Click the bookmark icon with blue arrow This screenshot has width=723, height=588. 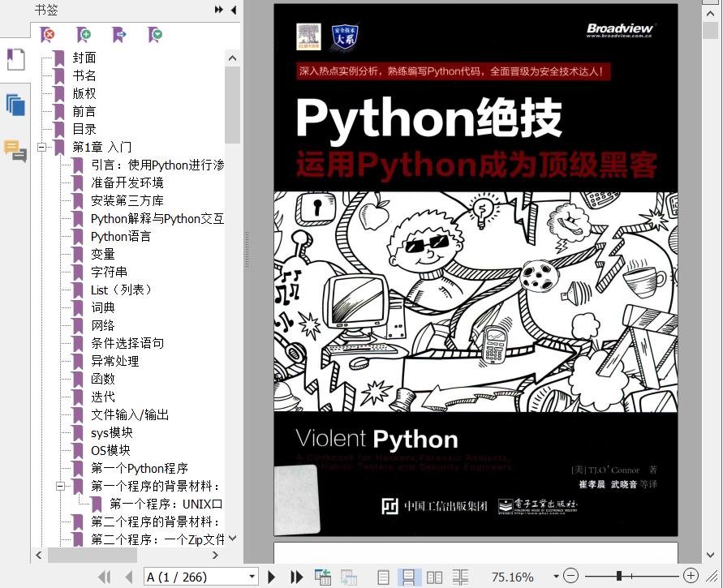[x=119, y=35]
